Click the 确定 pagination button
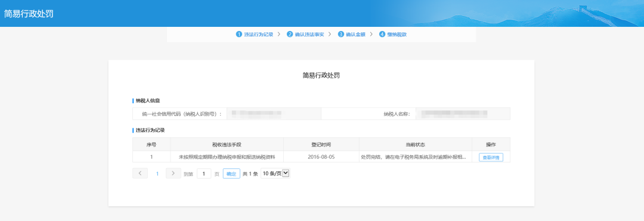Screen dimensions: 644x221 point(231,174)
